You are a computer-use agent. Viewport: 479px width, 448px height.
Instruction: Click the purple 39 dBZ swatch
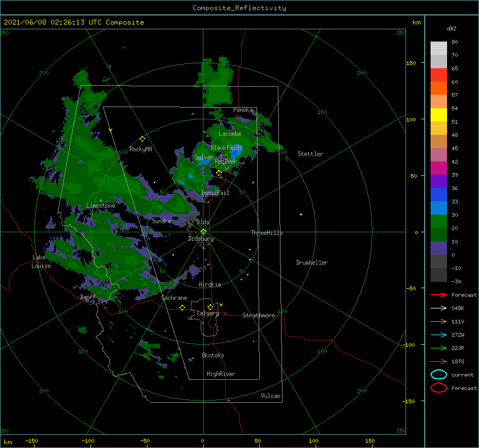tap(439, 181)
